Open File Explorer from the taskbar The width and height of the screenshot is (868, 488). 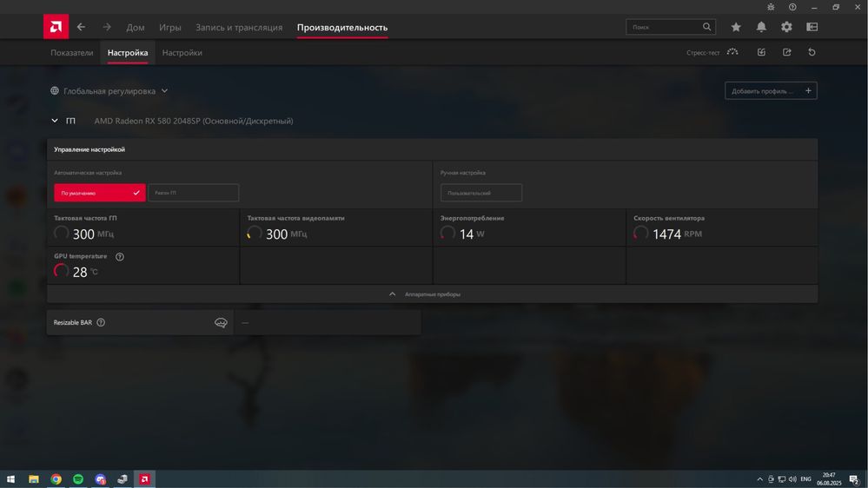pyautogui.click(x=34, y=479)
